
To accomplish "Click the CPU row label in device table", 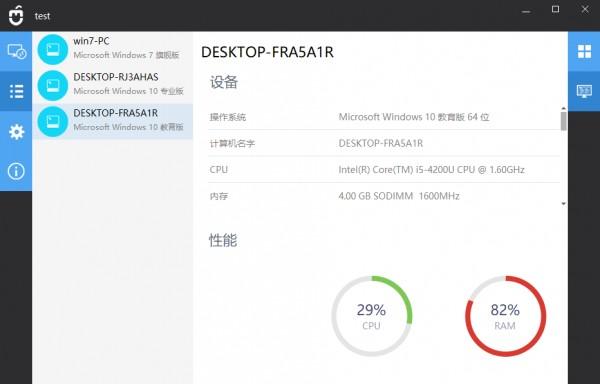I will click(218, 169).
